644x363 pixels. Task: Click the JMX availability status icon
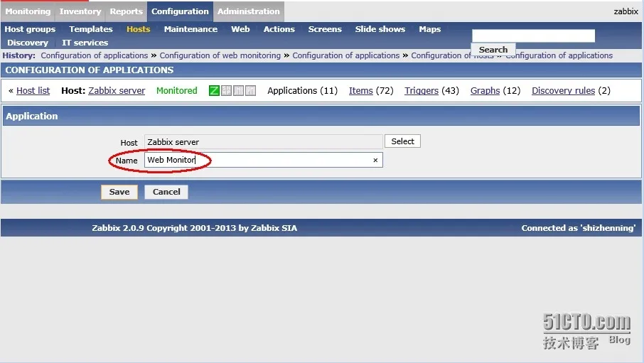pos(238,90)
